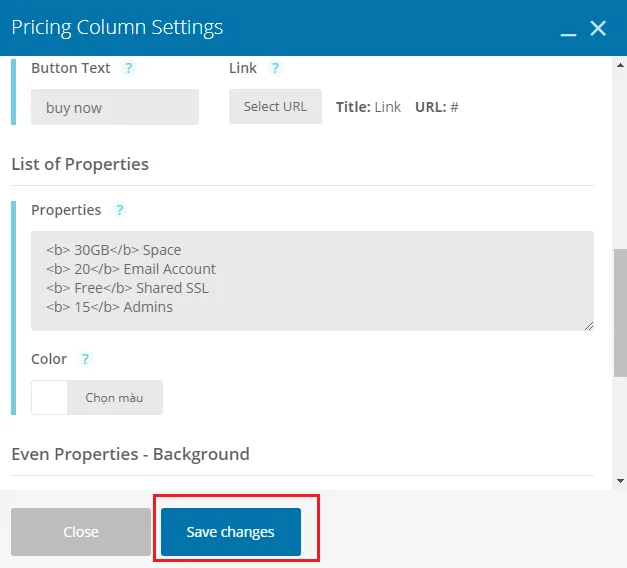The height and width of the screenshot is (568, 627).
Task: Click the white color swatch preview
Action: pos(50,398)
